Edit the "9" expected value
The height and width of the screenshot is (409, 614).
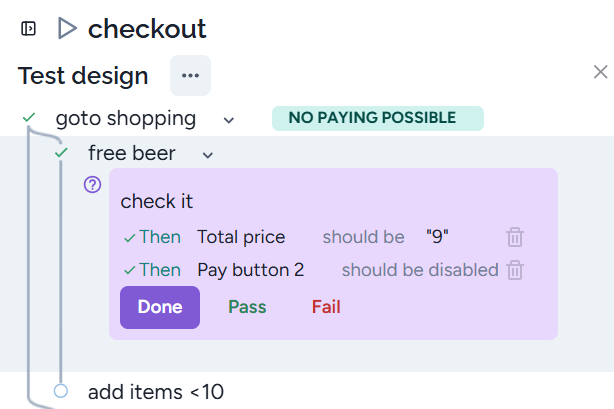click(x=437, y=237)
